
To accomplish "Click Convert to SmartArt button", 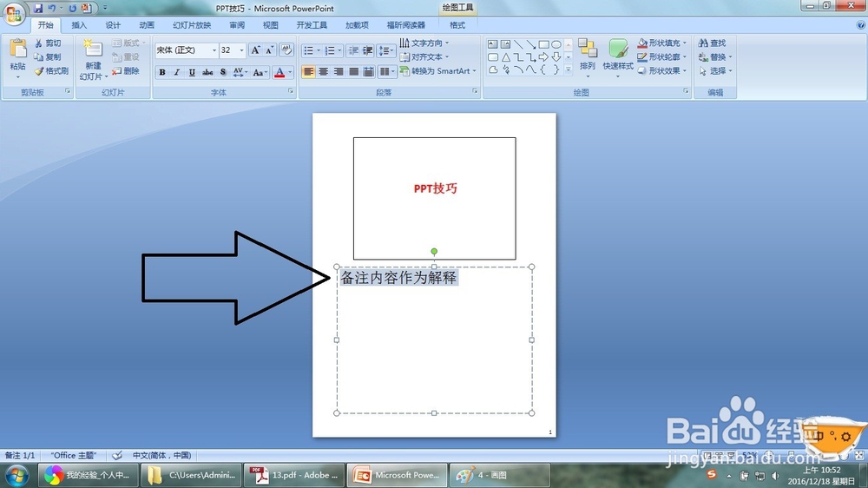I will coord(437,71).
